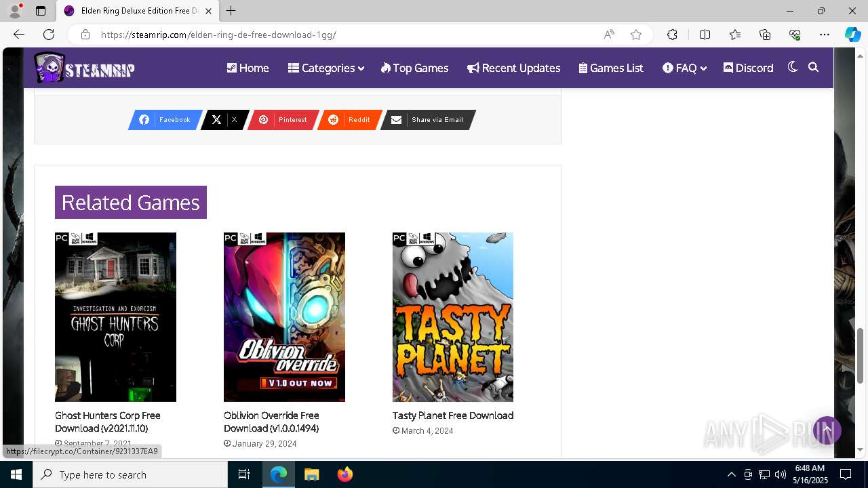Screen dimensions: 868x488
Task: Go back in browser
Action: (19, 35)
